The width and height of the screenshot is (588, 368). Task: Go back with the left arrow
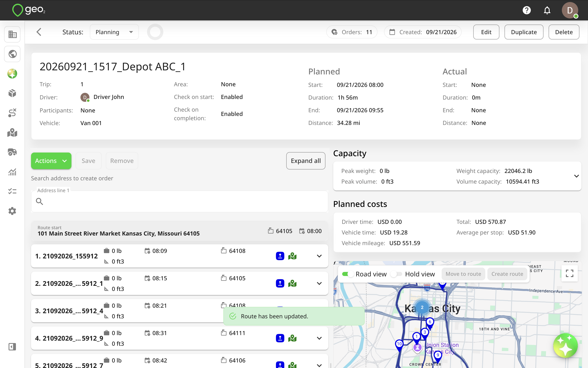point(39,32)
